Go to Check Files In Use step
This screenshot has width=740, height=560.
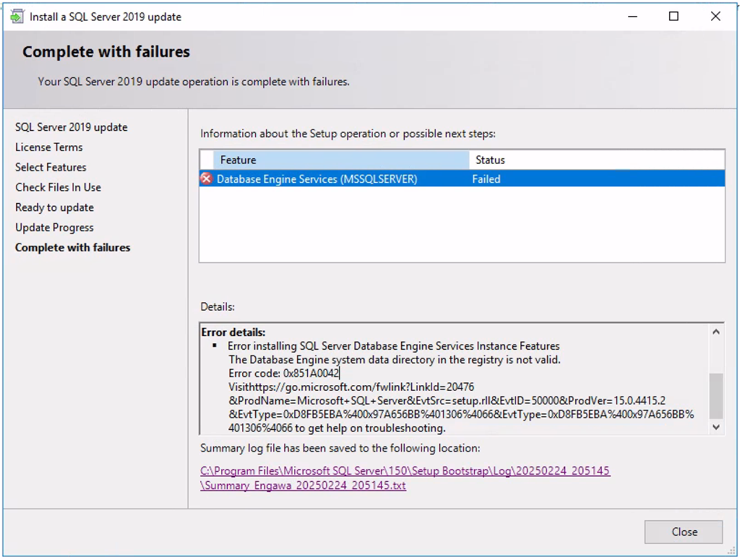(x=58, y=187)
